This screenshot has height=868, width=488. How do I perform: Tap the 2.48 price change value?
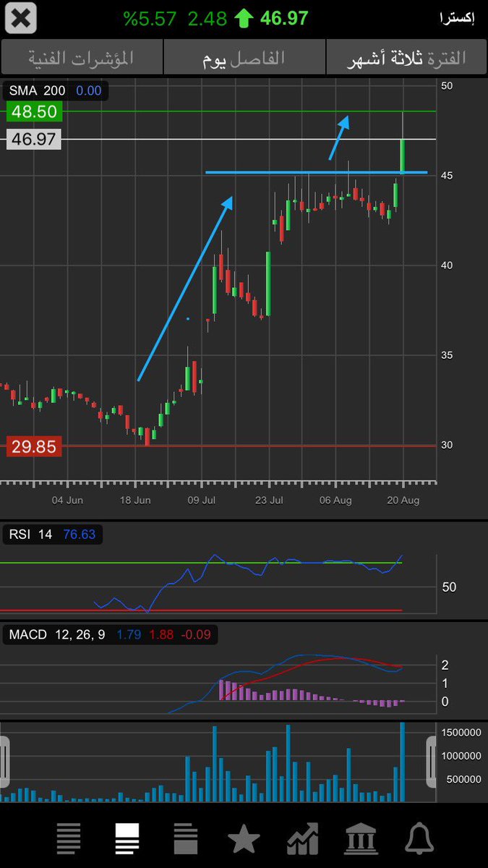coord(207,18)
